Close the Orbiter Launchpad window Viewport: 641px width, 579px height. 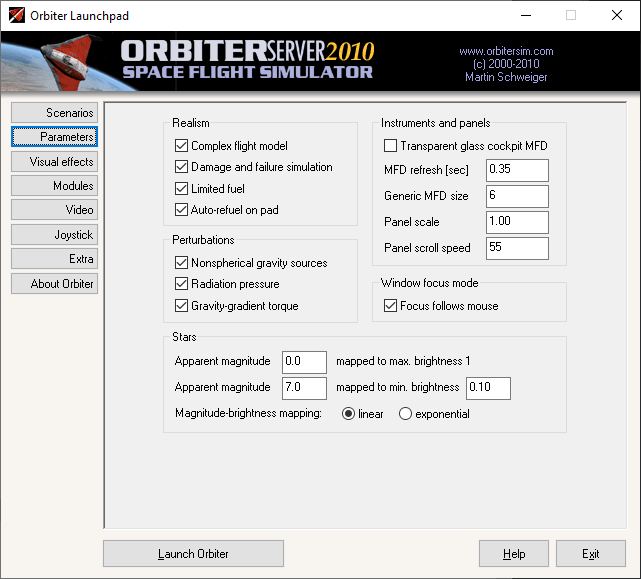click(617, 16)
